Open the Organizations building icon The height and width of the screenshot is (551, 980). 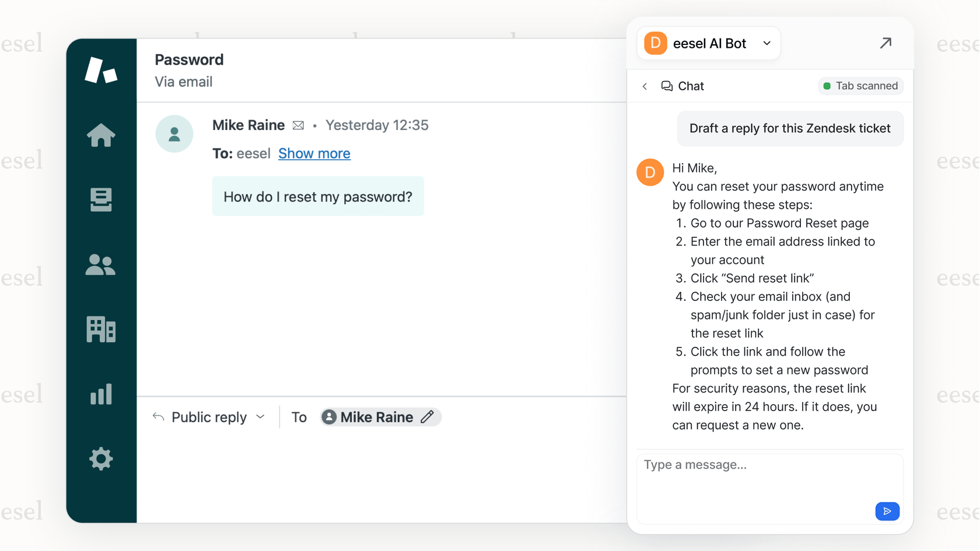(101, 329)
